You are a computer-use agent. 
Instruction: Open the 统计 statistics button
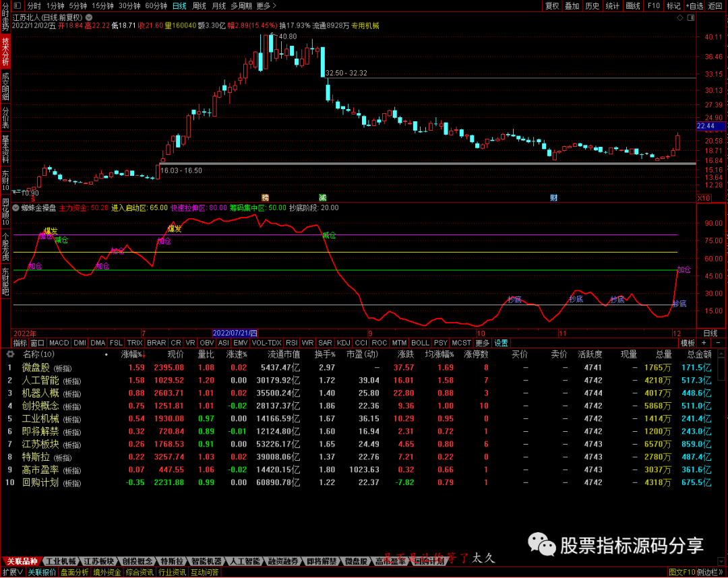612,6
